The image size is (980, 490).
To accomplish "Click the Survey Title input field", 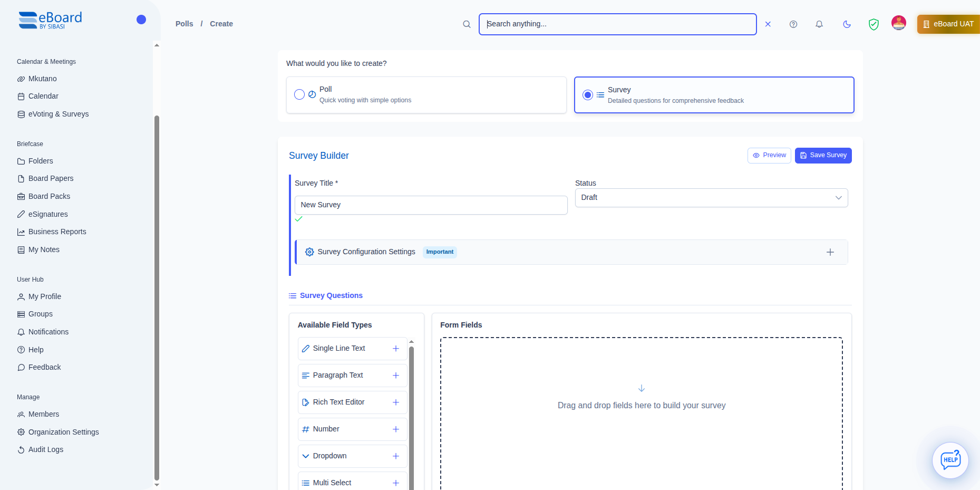I will [x=430, y=205].
